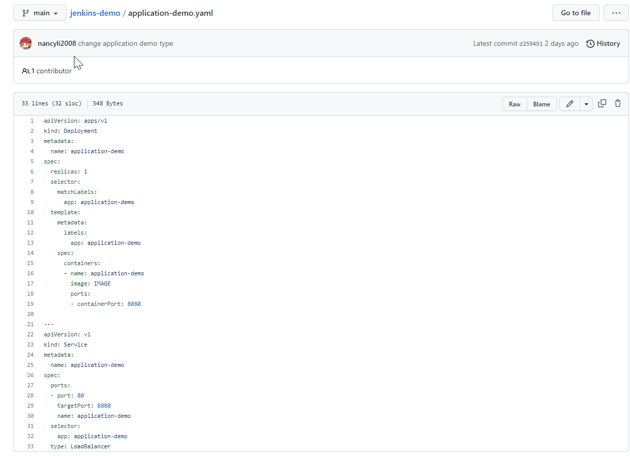The width and height of the screenshot is (630, 456).
Task: Open the main branch selector dropdown
Action: click(39, 13)
